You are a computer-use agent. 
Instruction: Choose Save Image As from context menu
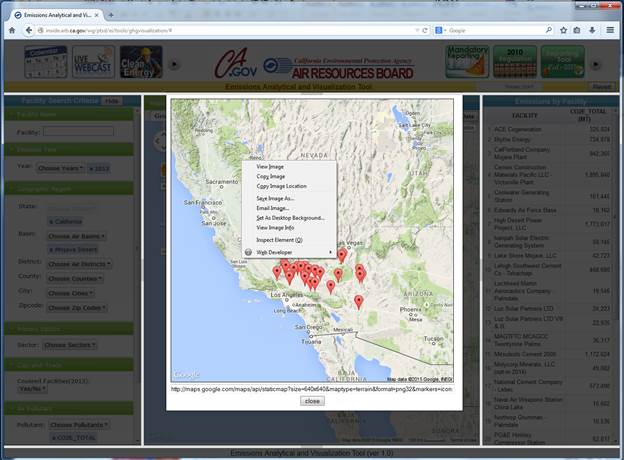[275, 198]
